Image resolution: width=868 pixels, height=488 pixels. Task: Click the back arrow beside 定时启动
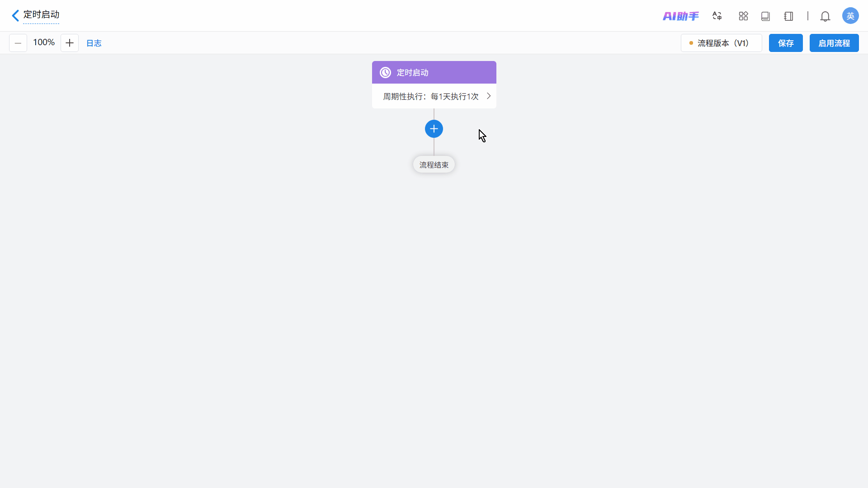[15, 16]
